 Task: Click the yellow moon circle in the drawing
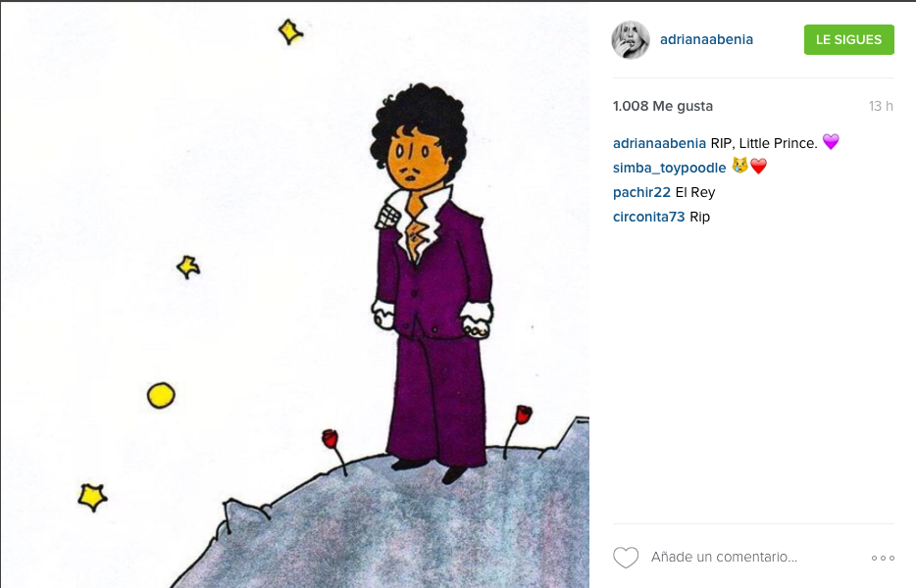pos(161,395)
